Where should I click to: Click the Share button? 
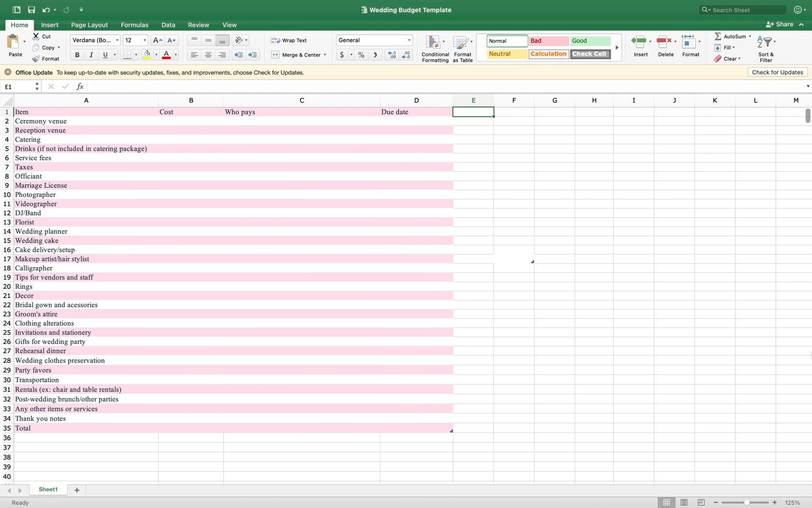click(x=780, y=24)
